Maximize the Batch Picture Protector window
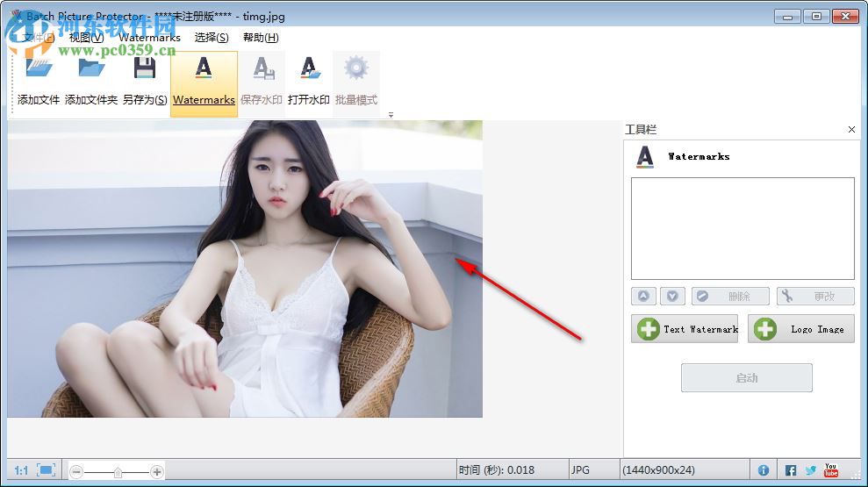Screen dimensions: 868x487 (x=816, y=17)
